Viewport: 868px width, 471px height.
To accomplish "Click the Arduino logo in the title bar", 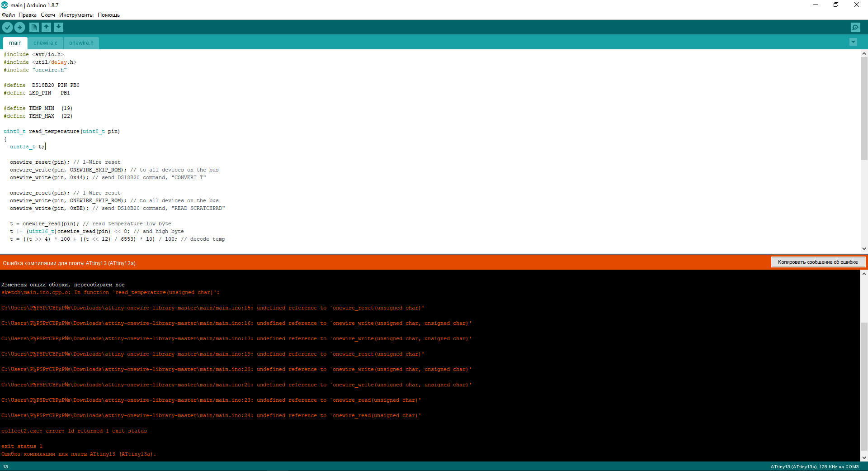I will click(x=5, y=5).
